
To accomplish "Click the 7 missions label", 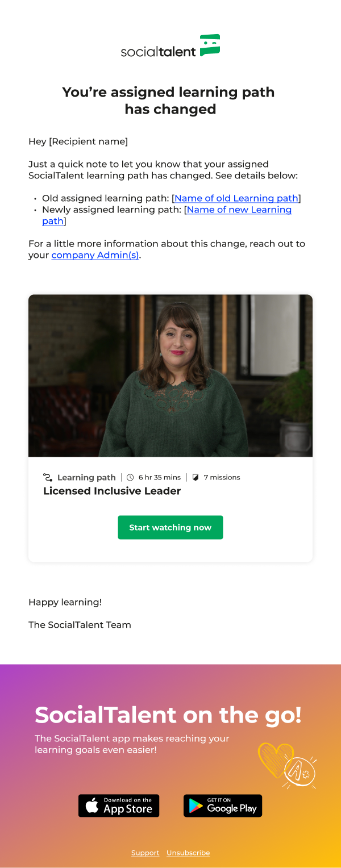I will pos(222,477).
